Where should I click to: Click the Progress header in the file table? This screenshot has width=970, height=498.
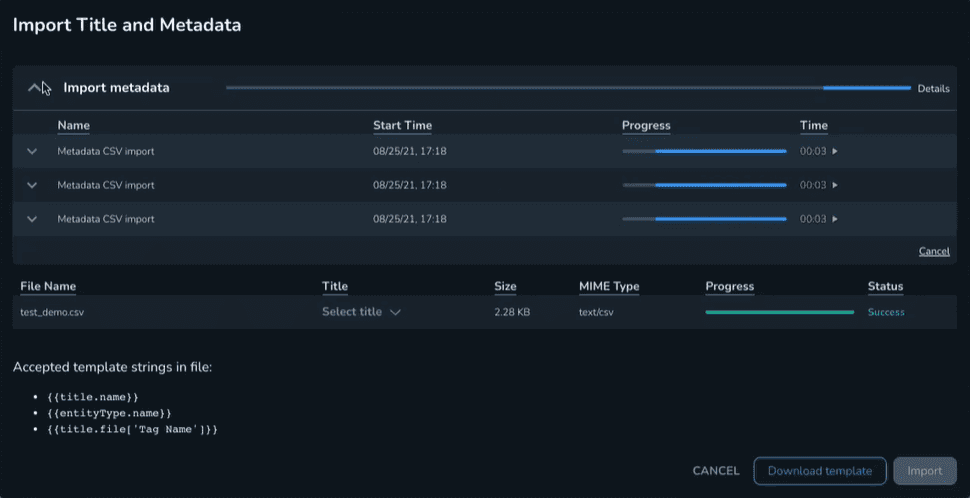pos(729,286)
